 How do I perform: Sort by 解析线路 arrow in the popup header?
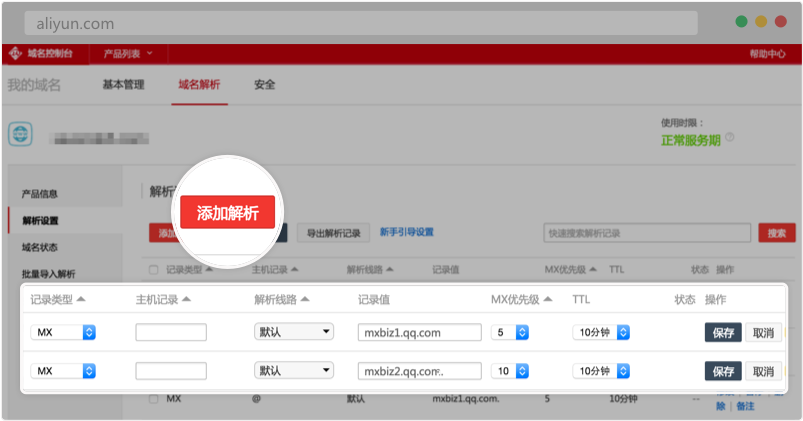(305, 300)
